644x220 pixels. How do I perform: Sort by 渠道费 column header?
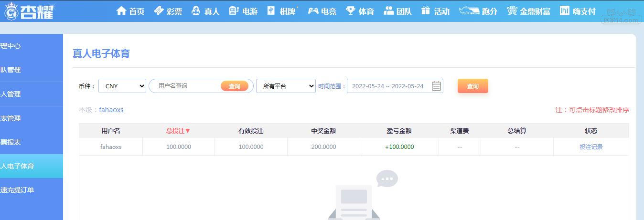tap(460, 131)
